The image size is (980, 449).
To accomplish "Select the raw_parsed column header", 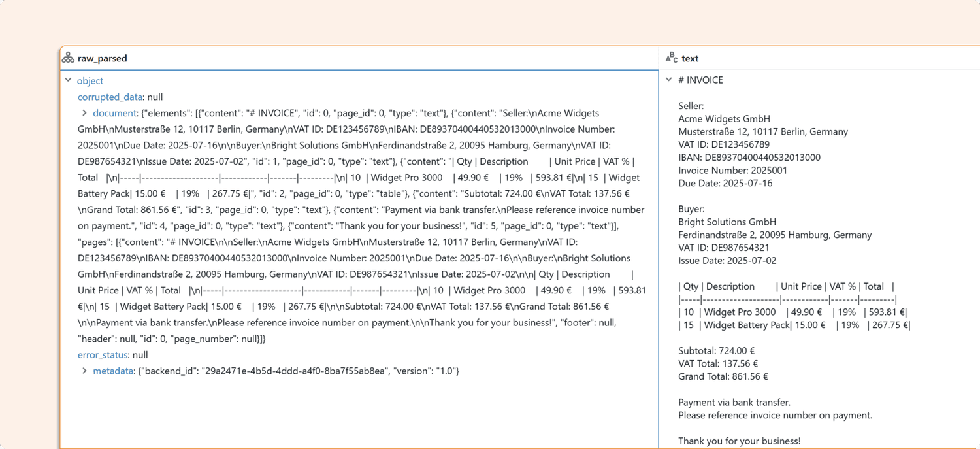I will pos(103,58).
